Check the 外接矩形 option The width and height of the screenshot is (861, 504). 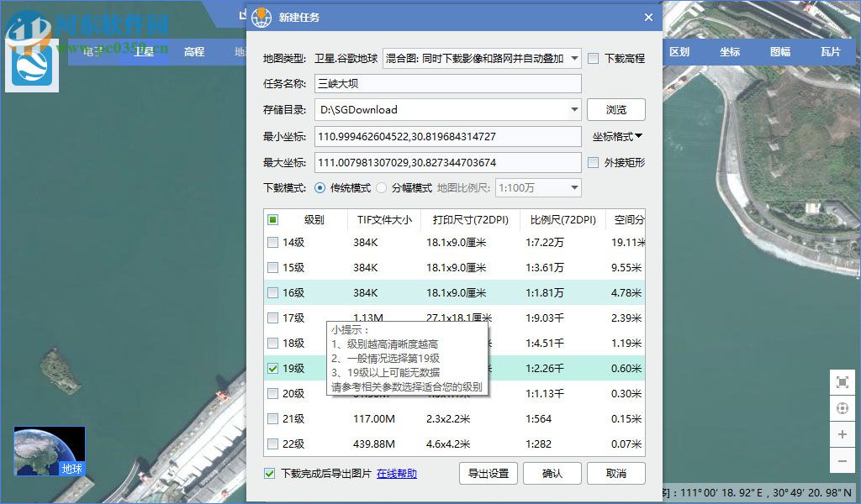[594, 161]
